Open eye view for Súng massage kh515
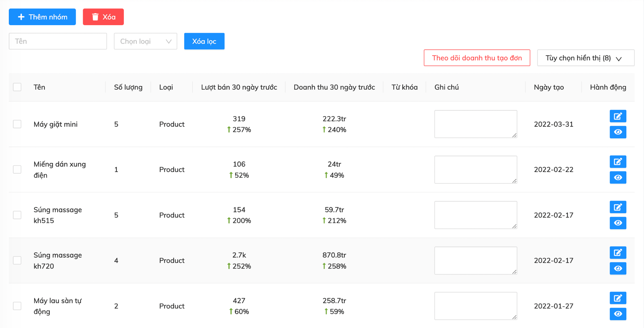Image resolution: width=644 pixels, height=328 pixels. (618, 223)
